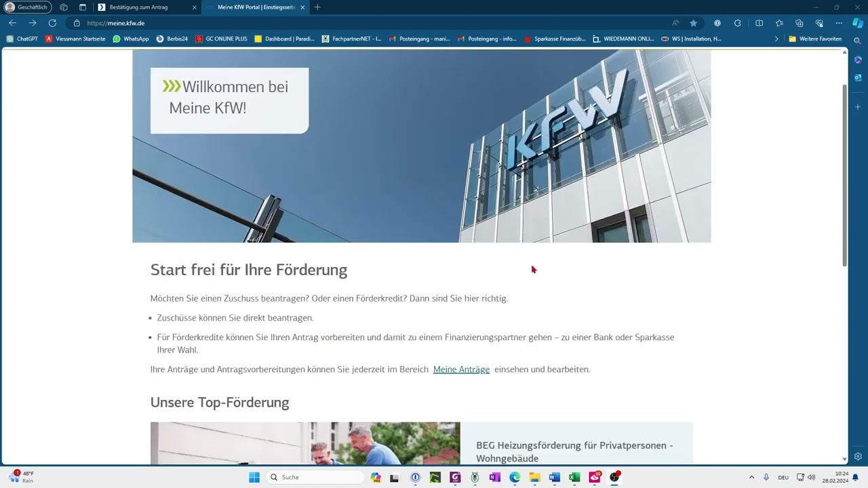Open the 1Password extension in toolbar
Viewport: 868px width, 488px height.
717,23
